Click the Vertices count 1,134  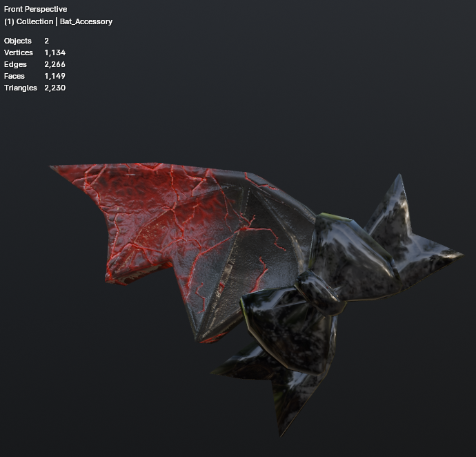pos(55,52)
